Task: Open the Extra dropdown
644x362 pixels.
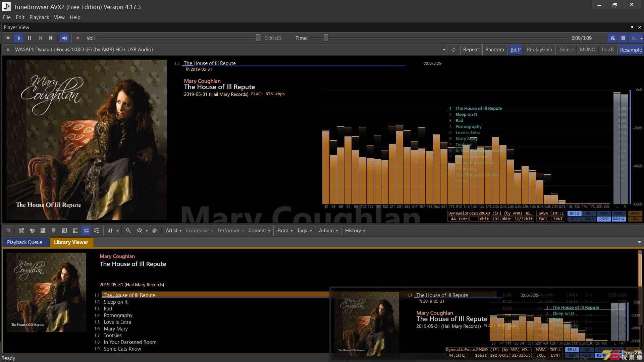Action: coord(285,231)
